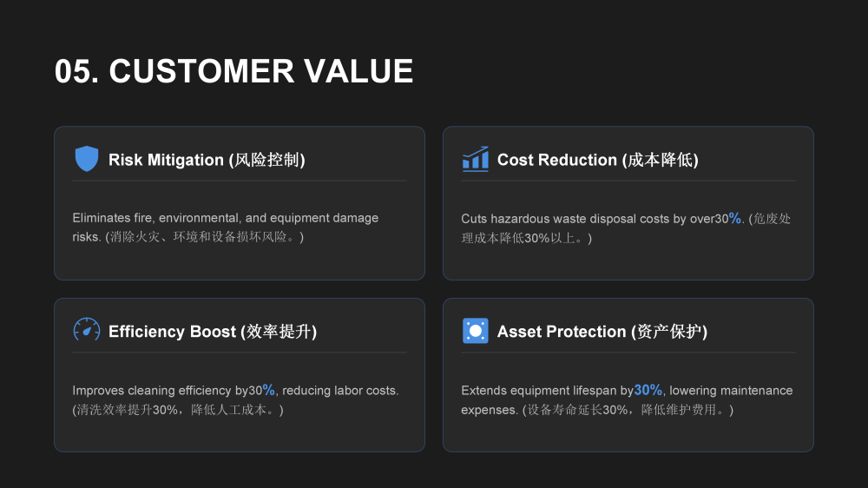Select the "Extends equipment lifespan" text
Image resolution: width=868 pixels, height=488 pixels.
(539, 391)
